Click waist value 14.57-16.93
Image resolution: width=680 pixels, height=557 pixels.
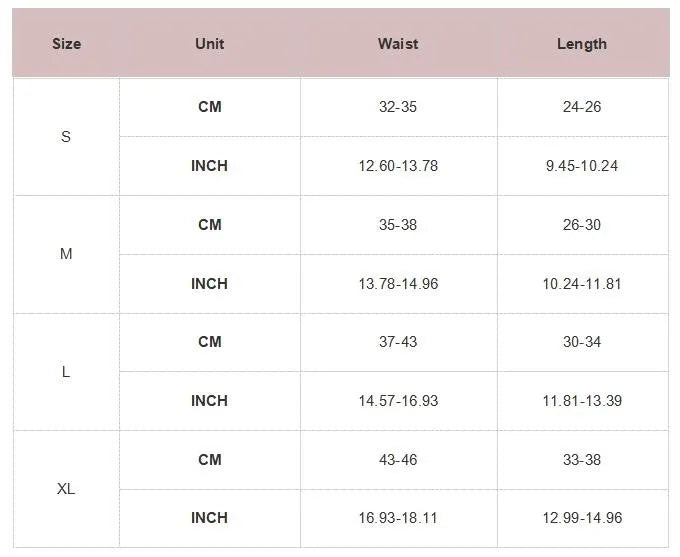coord(398,401)
